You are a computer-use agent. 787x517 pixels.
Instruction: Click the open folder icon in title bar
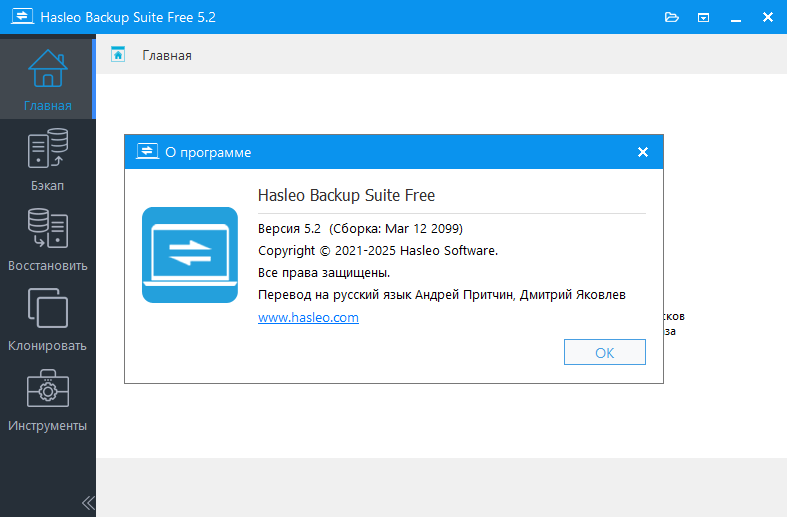(672, 18)
